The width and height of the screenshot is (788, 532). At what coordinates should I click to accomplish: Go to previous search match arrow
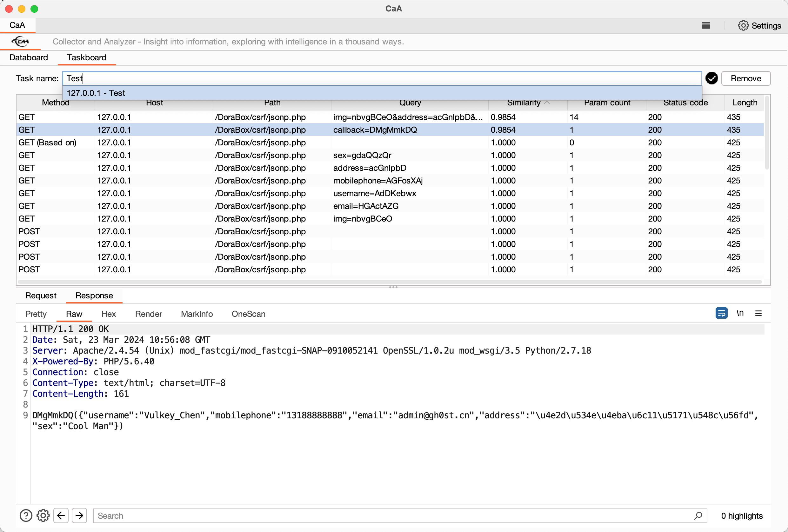[x=61, y=516]
